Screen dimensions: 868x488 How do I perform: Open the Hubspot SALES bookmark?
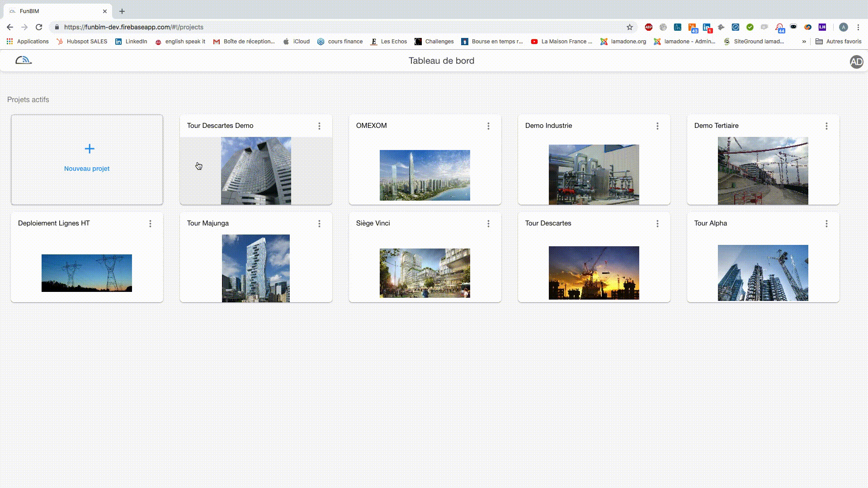pyautogui.click(x=82, y=42)
